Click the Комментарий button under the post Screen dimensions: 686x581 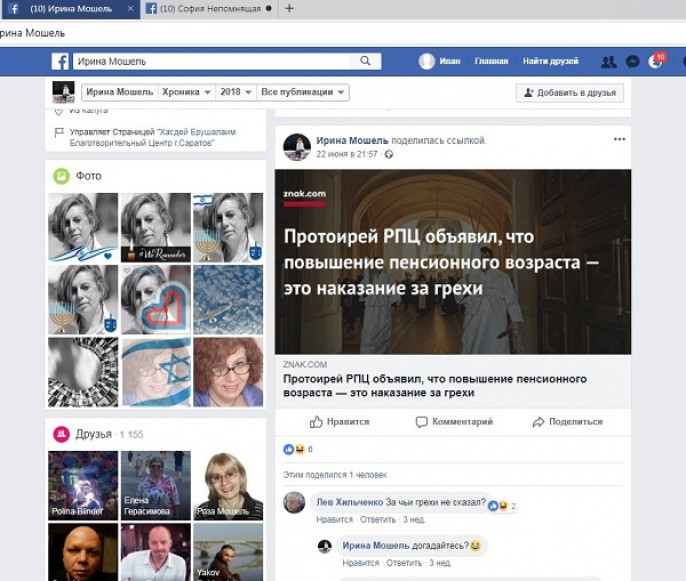[x=454, y=422]
